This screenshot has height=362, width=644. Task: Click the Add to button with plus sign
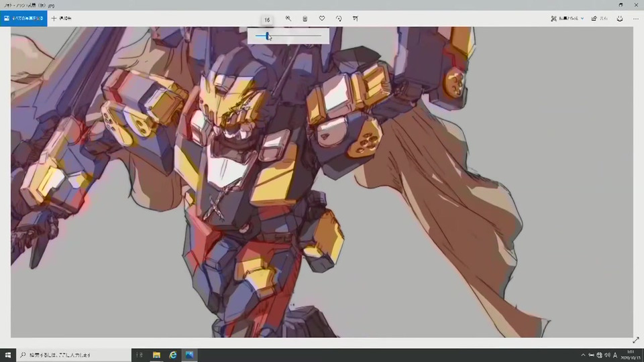coord(62,19)
